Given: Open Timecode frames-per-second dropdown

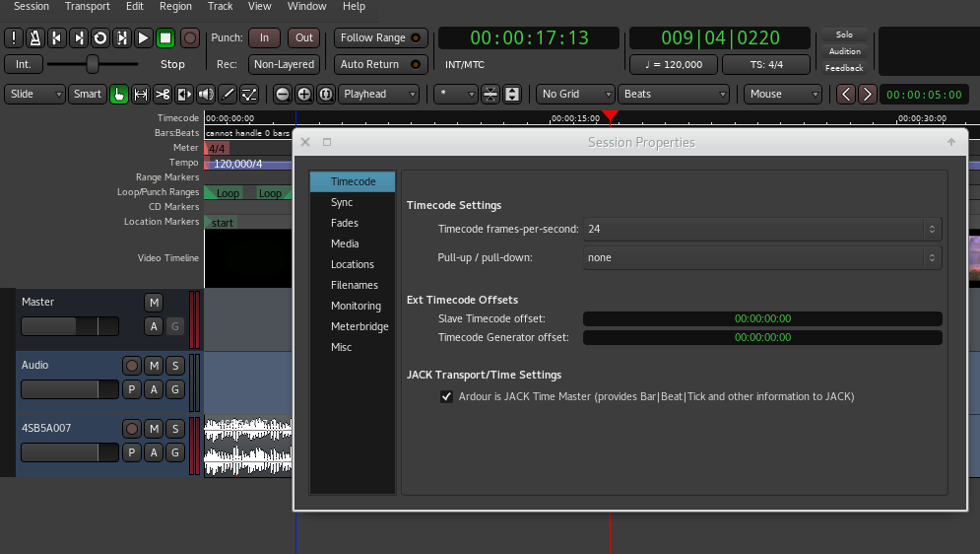Looking at the screenshot, I should pyautogui.click(x=762, y=229).
